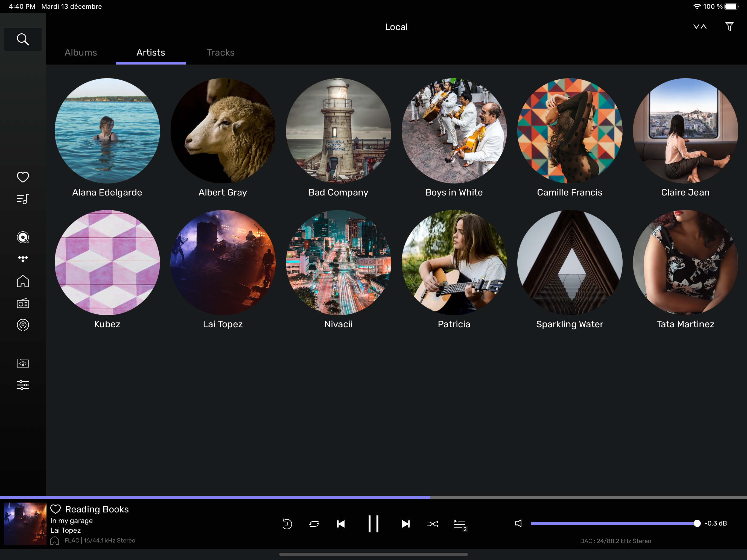Click the local source home icon beside FLAC
Image resolution: width=747 pixels, height=560 pixels.
click(54, 540)
